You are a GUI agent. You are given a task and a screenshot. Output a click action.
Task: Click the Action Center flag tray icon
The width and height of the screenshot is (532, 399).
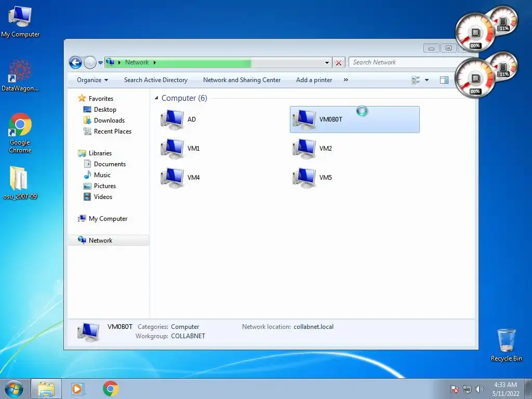coord(454,389)
